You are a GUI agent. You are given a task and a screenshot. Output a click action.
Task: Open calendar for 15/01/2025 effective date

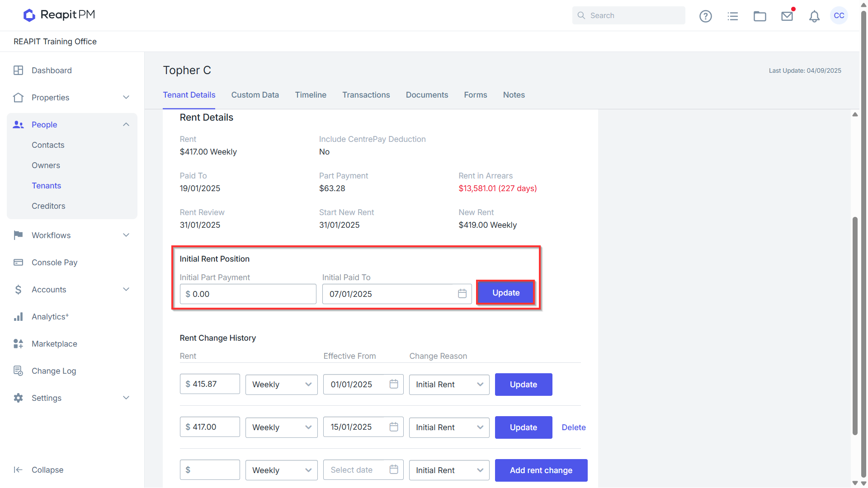(394, 427)
